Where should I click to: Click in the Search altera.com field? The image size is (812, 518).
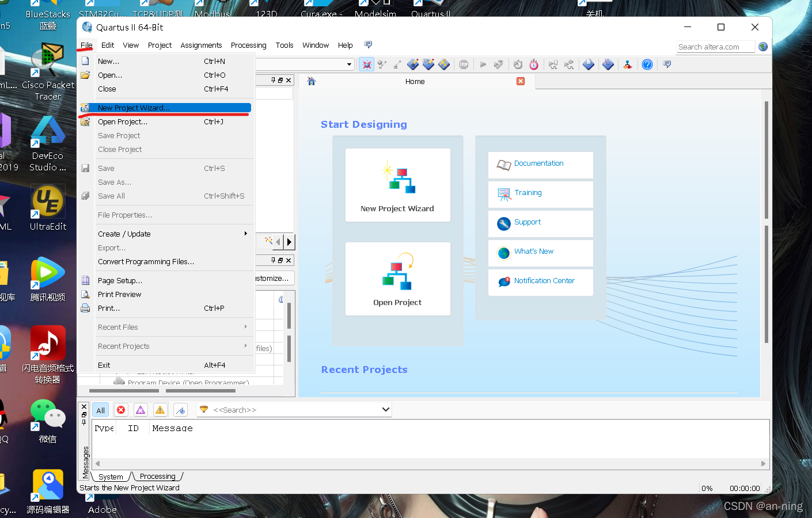(715, 47)
